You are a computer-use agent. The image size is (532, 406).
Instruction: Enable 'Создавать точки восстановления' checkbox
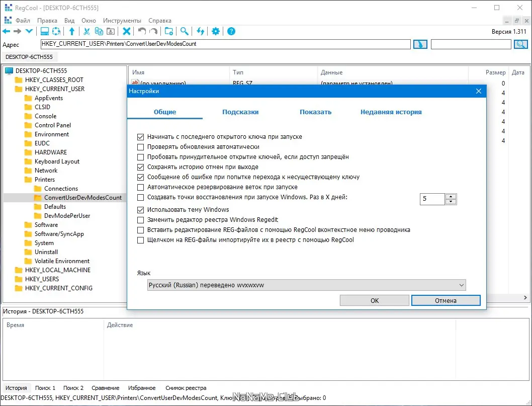pyautogui.click(x=140, y=198)
